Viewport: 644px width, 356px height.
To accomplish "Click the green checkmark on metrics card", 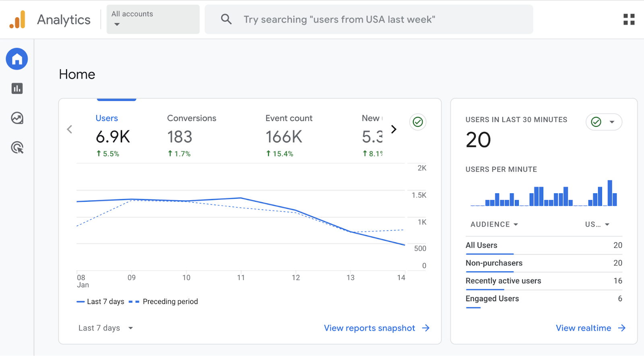I will pyautogui.click(x=418, y=122).
